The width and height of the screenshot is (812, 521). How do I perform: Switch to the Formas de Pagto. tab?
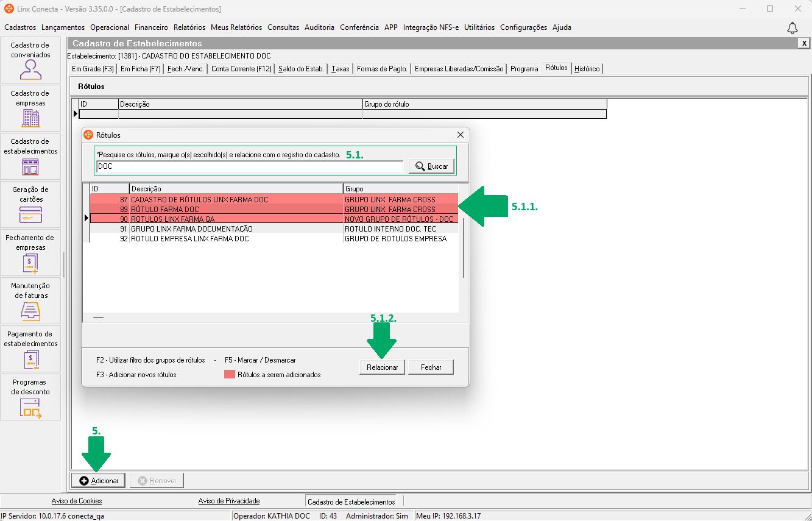(383, 69)
